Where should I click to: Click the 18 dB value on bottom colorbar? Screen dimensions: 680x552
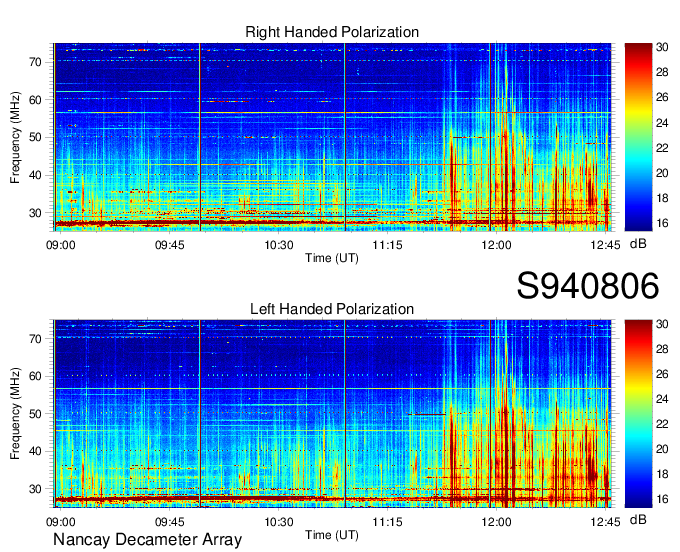tap(662, 475)
